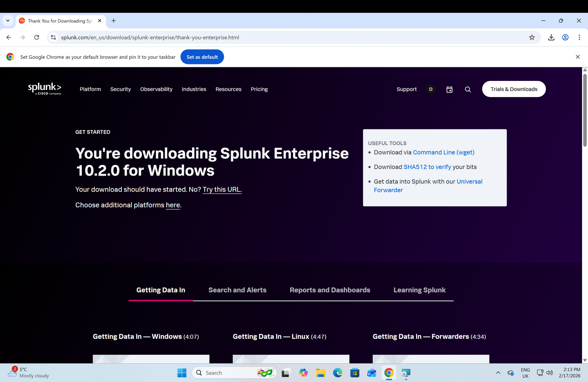
Task: Select the Getting Data In tab
Action: tap(161, 290)
